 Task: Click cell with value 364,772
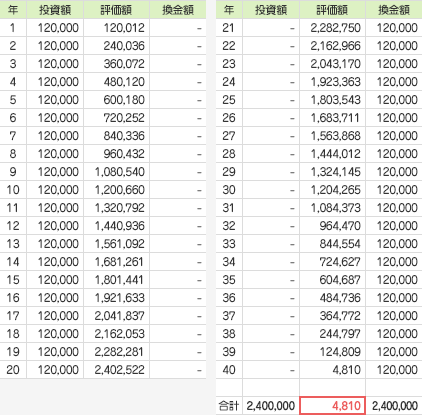pos(333,316)
